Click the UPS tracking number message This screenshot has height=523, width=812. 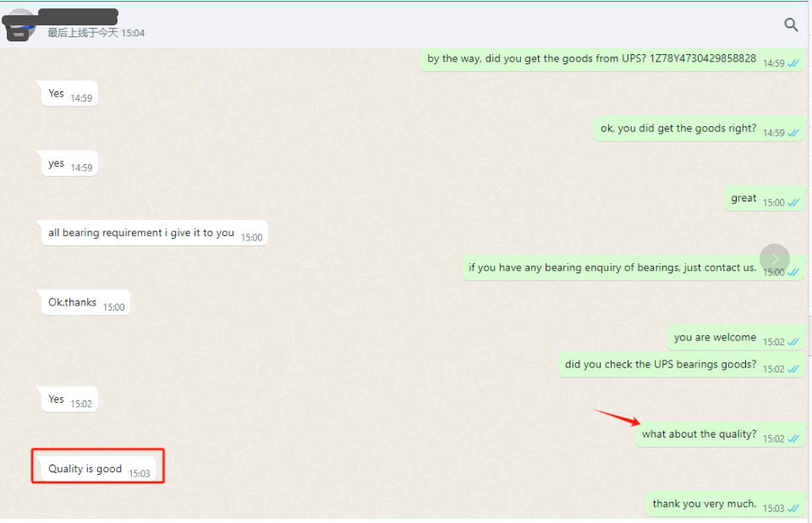(592, 59)
